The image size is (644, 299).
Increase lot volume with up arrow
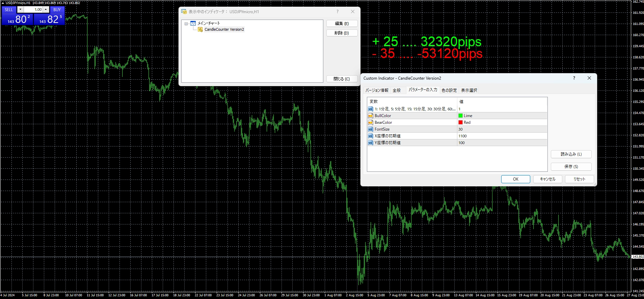pyautogui.click(x=46, y=9)
